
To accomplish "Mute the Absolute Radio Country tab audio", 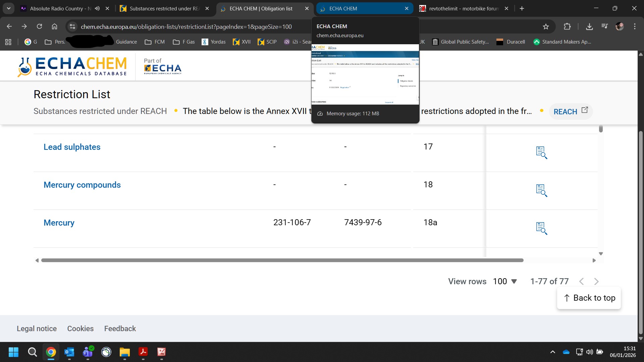I will tap(97, 8).
